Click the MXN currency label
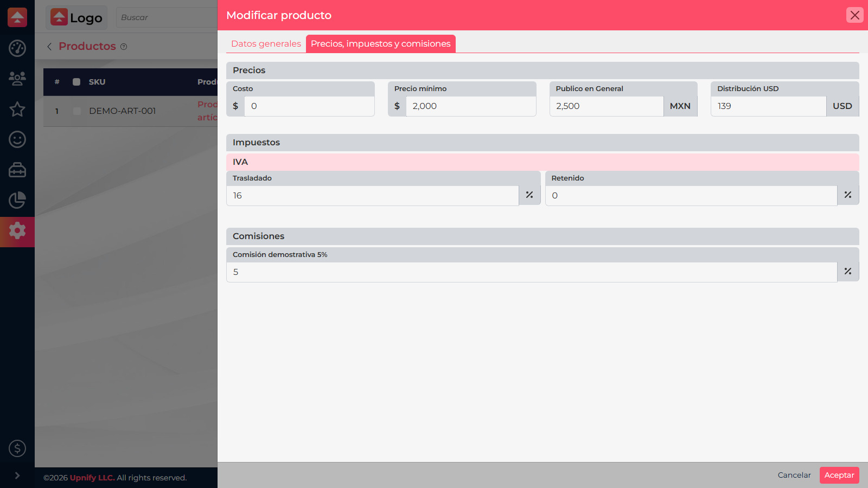 point(680,106)
